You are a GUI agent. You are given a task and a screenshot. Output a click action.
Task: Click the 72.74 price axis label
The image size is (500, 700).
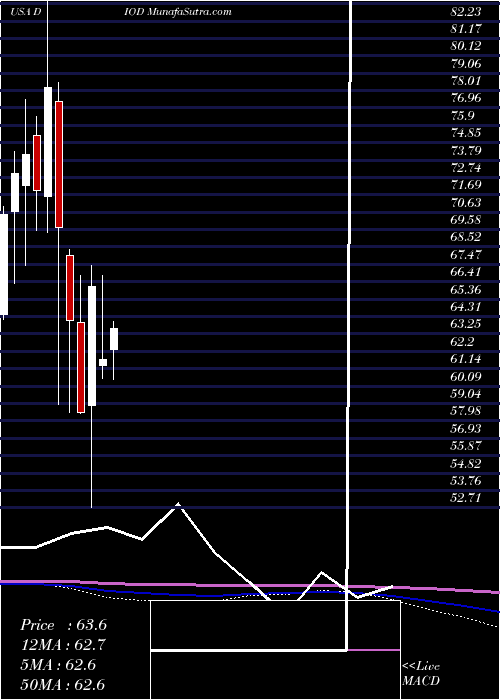point(465,168)
